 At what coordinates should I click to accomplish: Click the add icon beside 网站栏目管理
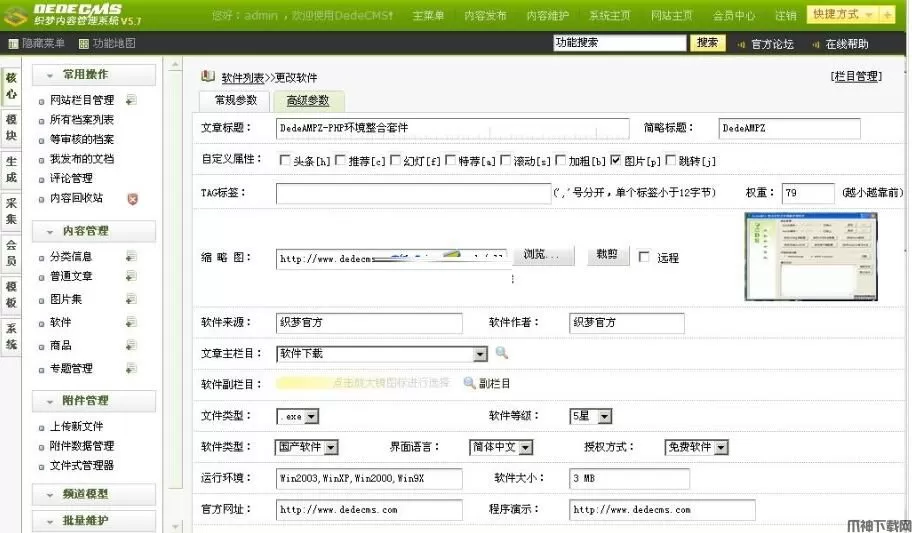click(131, 100)
